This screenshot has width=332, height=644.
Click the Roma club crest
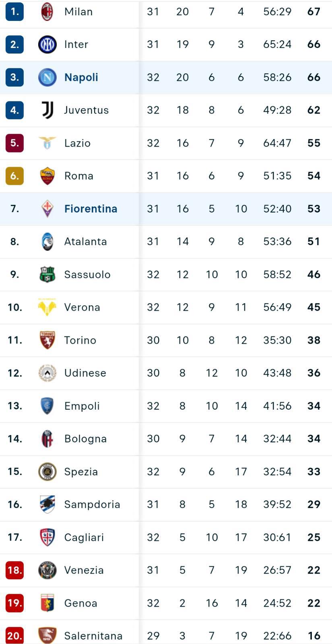(47, 176)
